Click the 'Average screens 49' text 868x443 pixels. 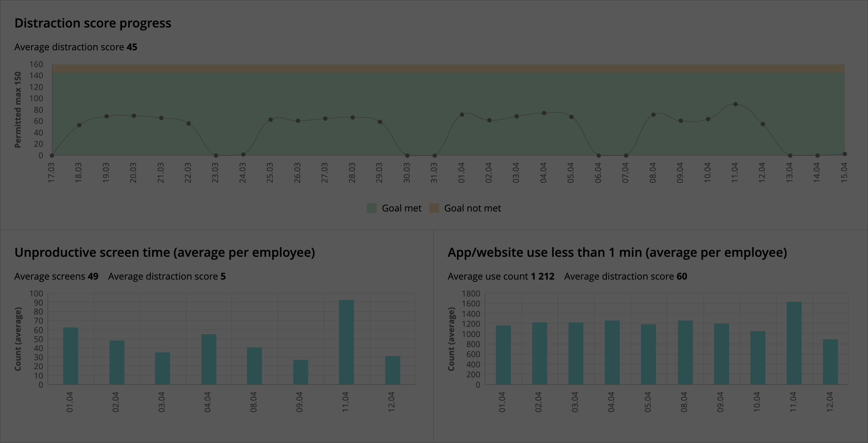(56, 276)
